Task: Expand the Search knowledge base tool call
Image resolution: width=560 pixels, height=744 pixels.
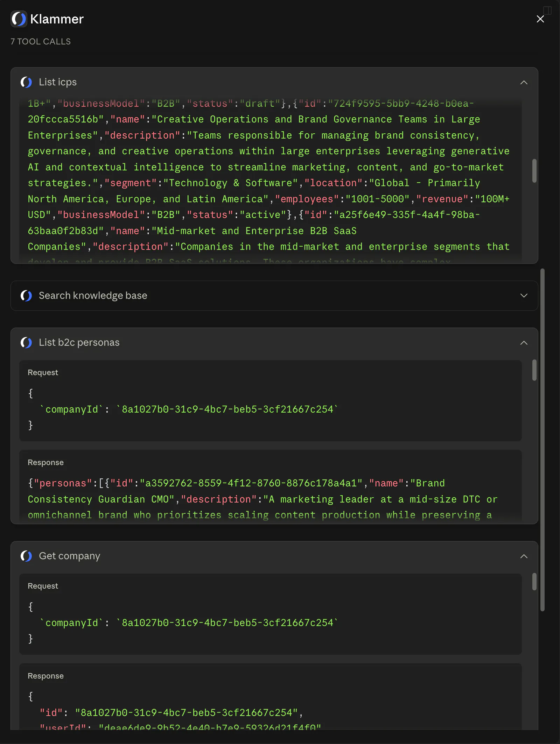Action: [524, 296]
